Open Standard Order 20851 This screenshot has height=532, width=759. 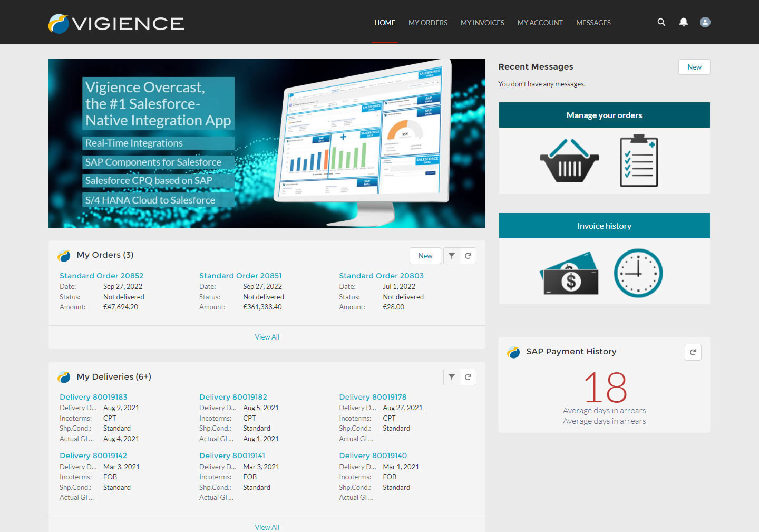point(240,276)
